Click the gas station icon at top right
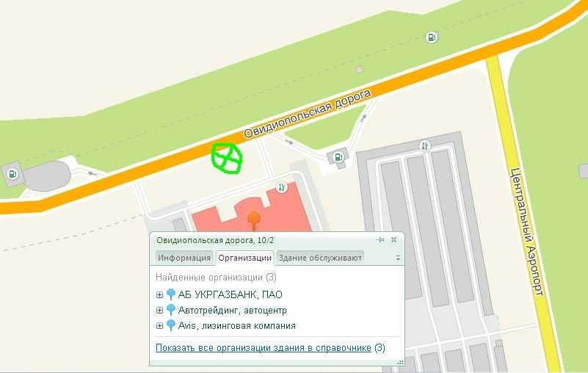The image size is (588, 373). click(432, 37)
